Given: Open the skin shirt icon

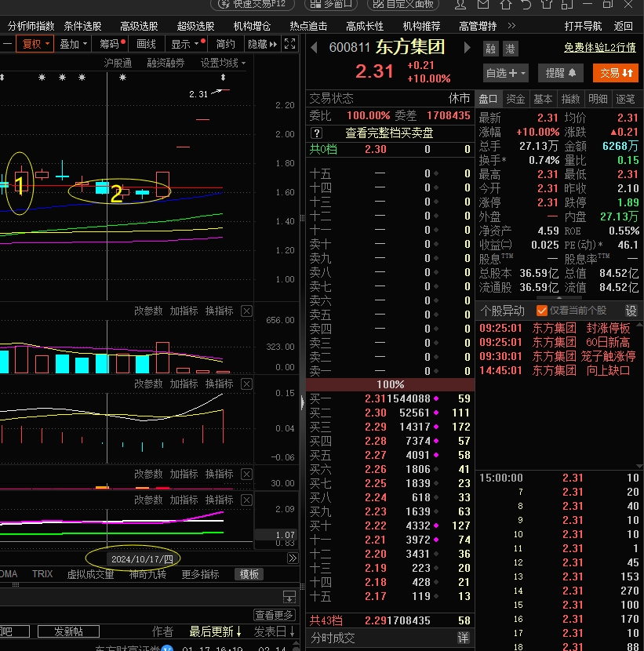Looking at the screenshot, I should pos(547,4).
